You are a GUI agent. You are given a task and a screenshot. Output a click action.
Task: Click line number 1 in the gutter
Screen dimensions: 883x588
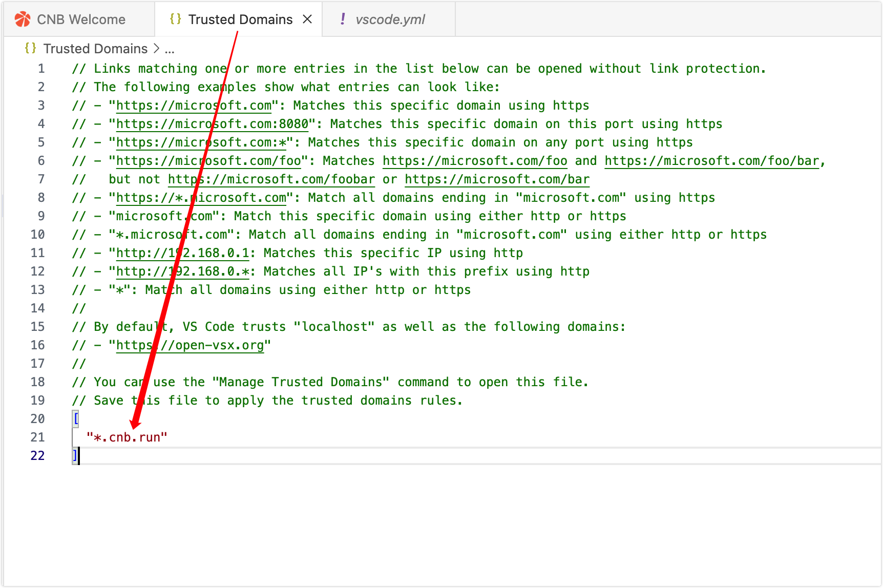point(41,69)
